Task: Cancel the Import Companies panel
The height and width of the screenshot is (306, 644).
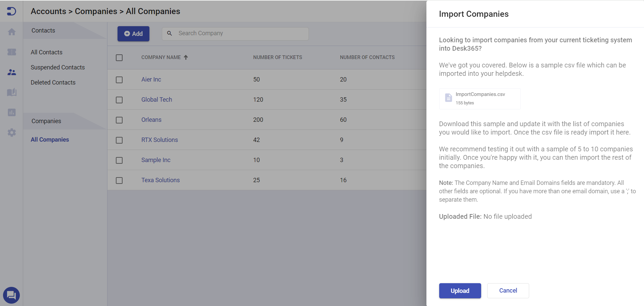Action: pyautogui.click(x=508, y=291)
